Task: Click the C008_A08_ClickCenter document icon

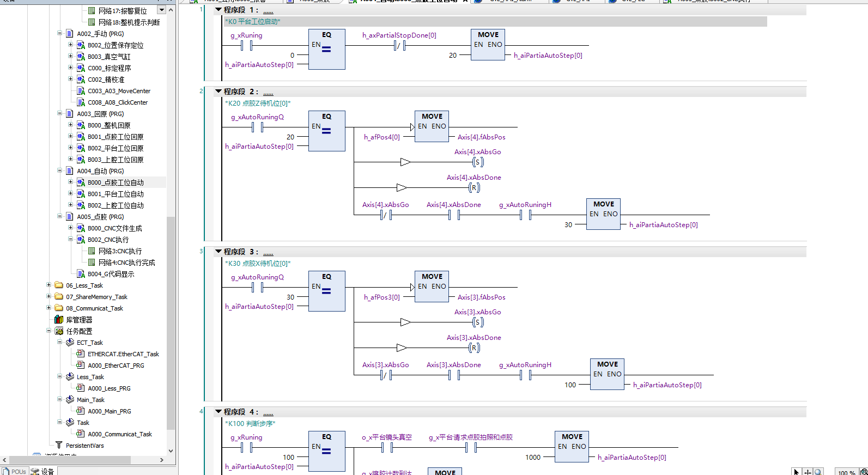Action: [81, 102]
